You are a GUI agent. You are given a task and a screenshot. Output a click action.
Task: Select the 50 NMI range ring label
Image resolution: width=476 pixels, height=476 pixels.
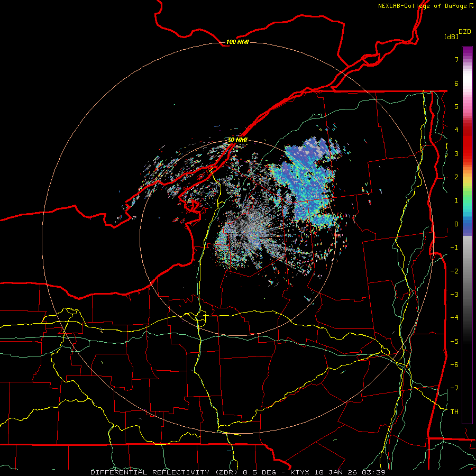pyautogui.click(x=237, y=140)
